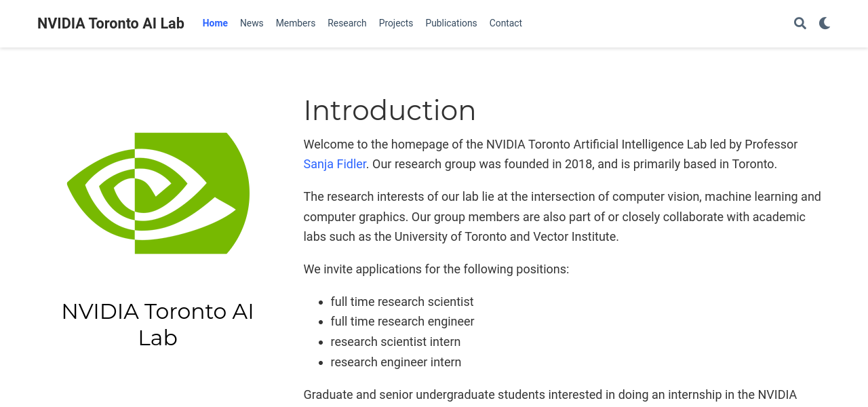Open the search icon in the navbar

(x=800, y=23)
